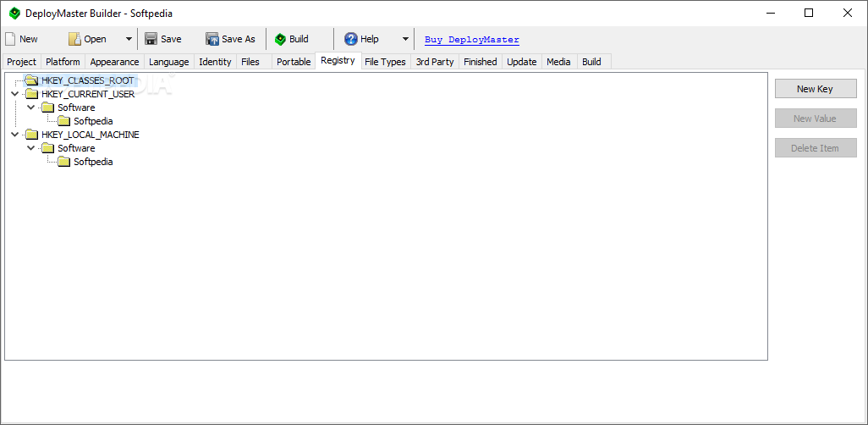Open the dropdown arrow next to Help

pos(405,39)
